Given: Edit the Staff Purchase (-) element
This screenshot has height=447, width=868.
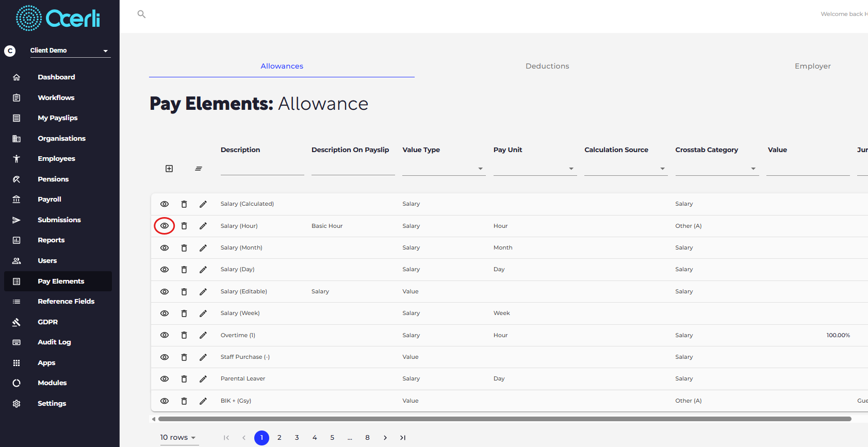Looking at the screenshot, I should click(203, 357).
